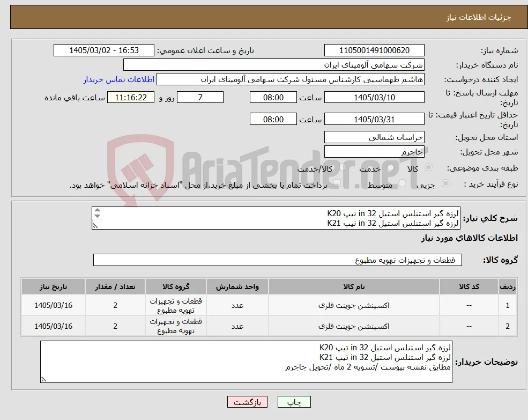The height and width of the screenshot is (420, 528).
Task: Click the جزئیات اطلاعات نیاز page title
Action: (479, 17)
